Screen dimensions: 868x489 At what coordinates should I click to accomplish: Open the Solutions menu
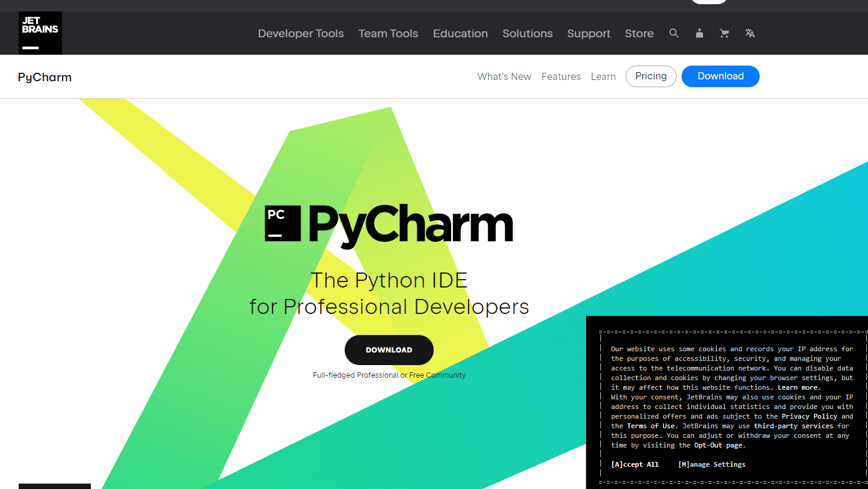(x=528, y=34)
